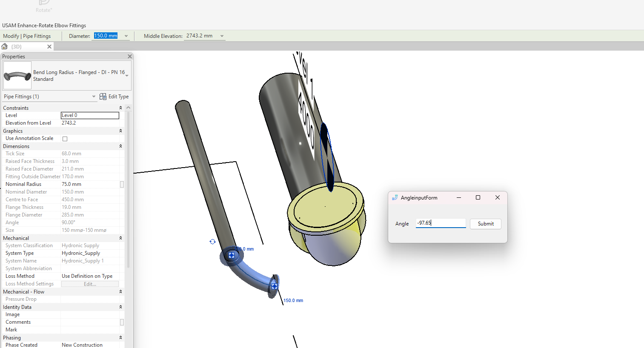The height and width of the screenshot is (348, 644).
Task: Click the Modify | Pipe Fittings label
Action: [x=27, y=36]
